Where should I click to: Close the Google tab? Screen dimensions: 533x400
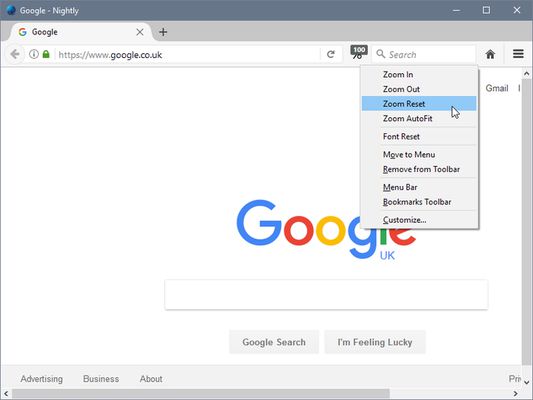[x=140, y=32]
